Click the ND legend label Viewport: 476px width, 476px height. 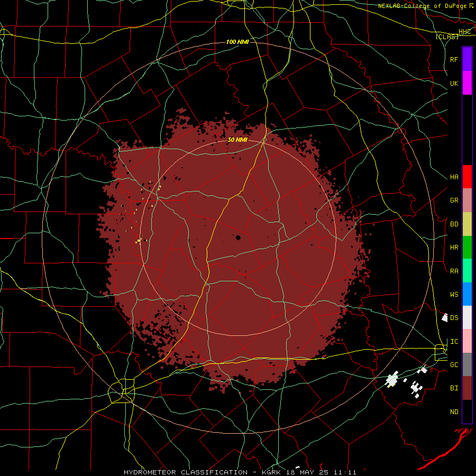[x=454, y=412]
